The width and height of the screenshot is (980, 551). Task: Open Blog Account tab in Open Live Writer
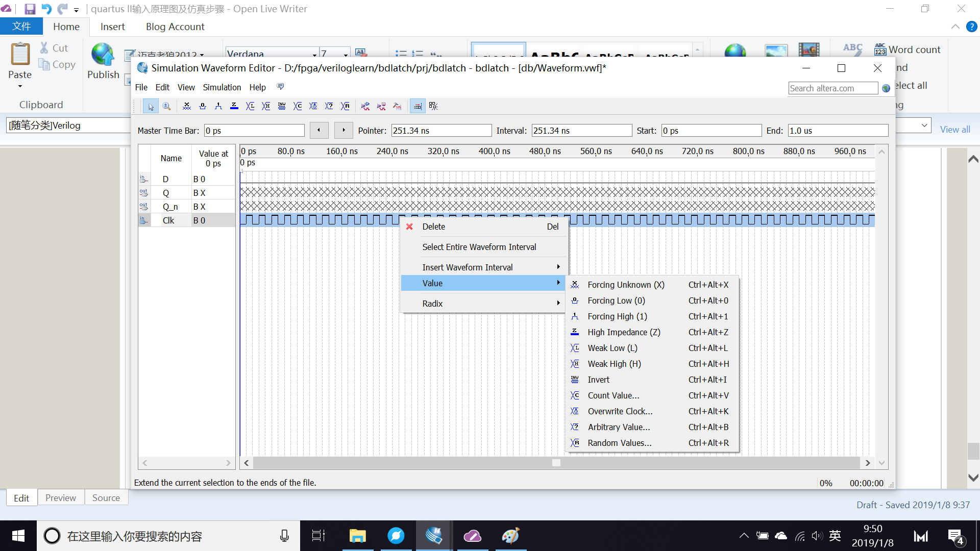click(175, 27)
